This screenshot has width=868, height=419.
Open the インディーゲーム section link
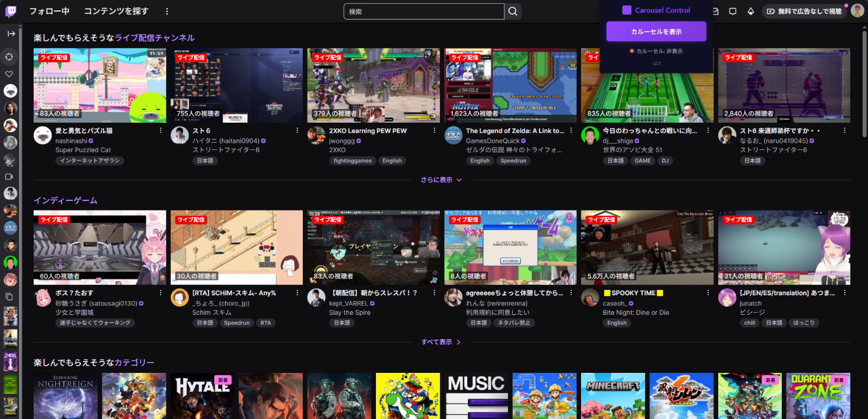(x=66, y=201)
